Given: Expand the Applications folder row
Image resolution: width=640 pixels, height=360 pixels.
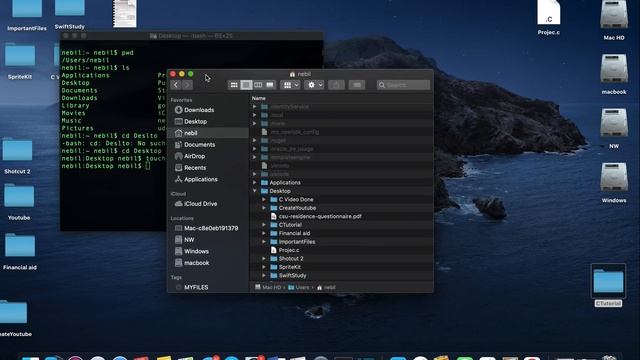Looking at the screenshot, I should 255,182.
